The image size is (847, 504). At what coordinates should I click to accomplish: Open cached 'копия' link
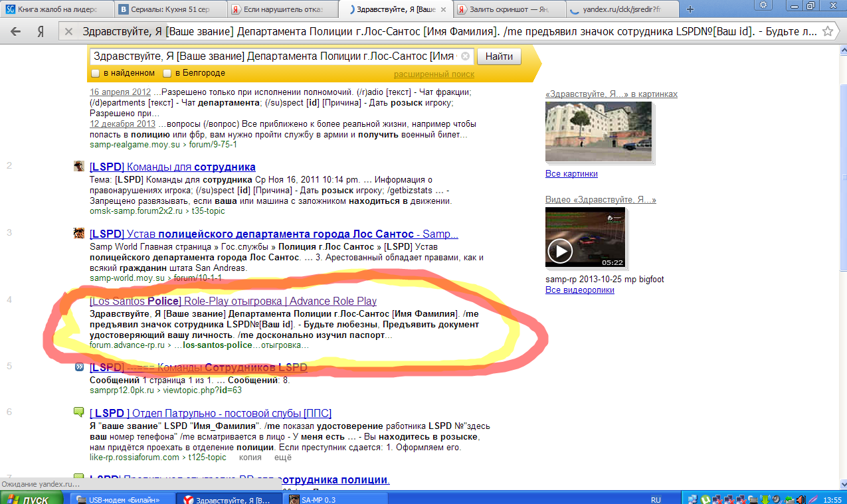coord(250,458)
